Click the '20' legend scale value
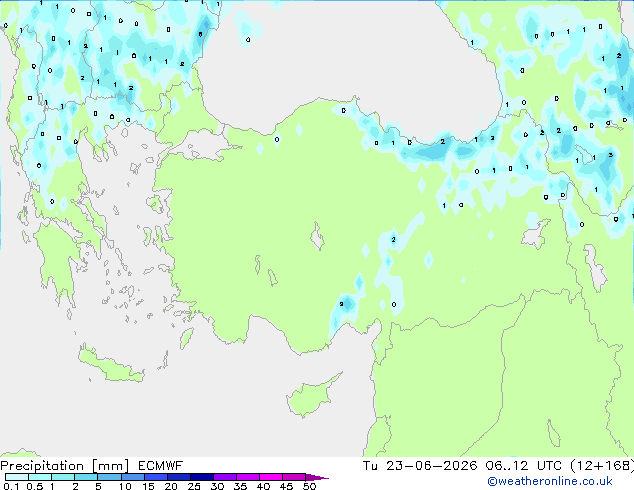Screen dimensions: 634x490 click(x=171, y=486)
